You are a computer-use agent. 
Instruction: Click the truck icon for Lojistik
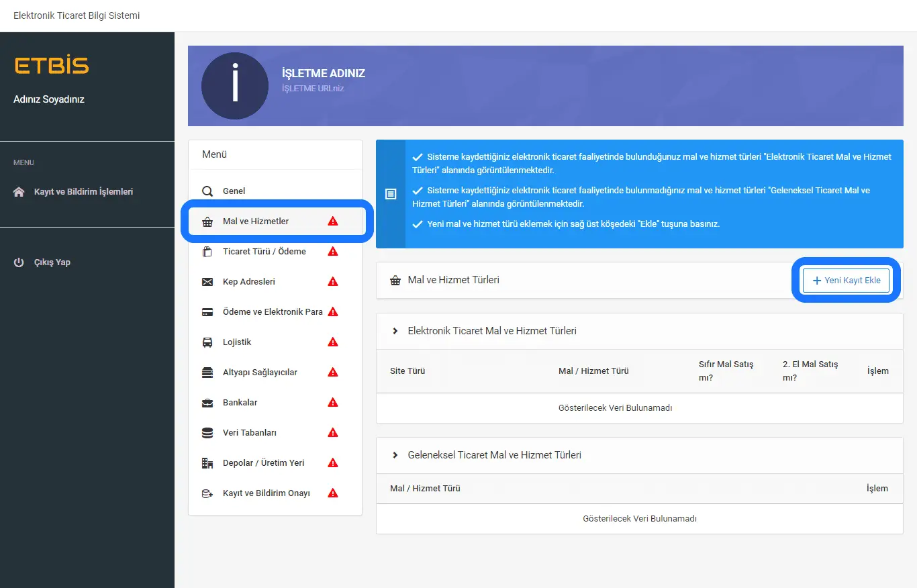[207, 342]
